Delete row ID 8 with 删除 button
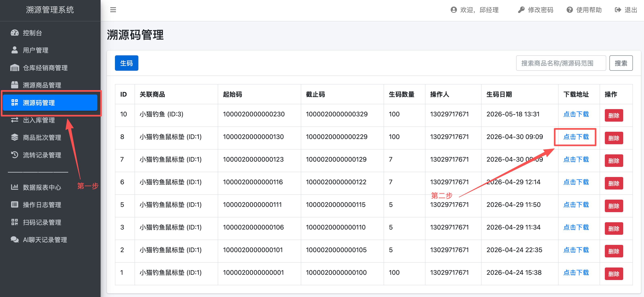 (x=614, y=138)
